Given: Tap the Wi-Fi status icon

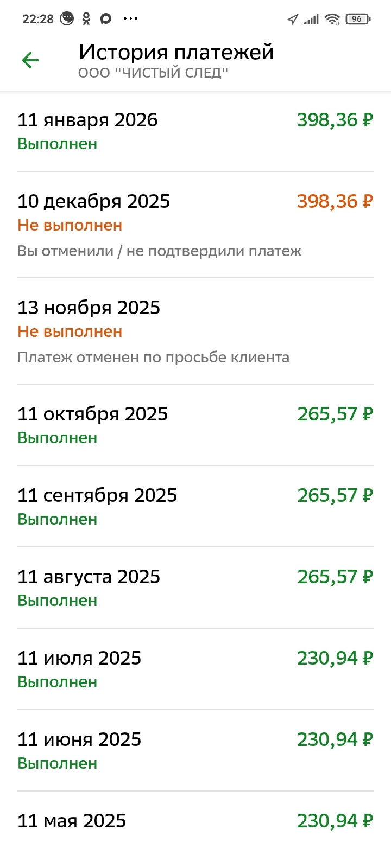Looking at the screenshot, I should tap(332, 20).
